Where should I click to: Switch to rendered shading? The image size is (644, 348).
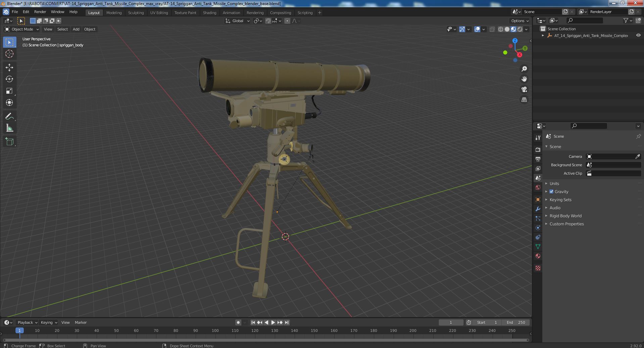pos(520,29)
